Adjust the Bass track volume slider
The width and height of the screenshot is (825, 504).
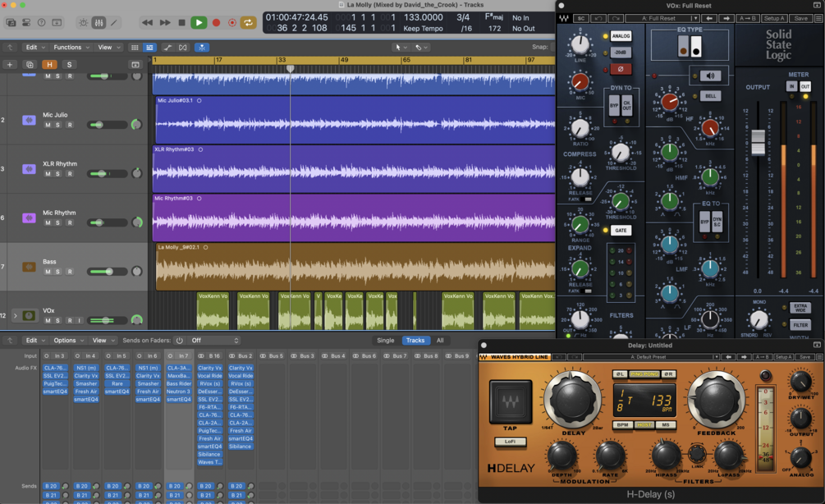(108, 272)
